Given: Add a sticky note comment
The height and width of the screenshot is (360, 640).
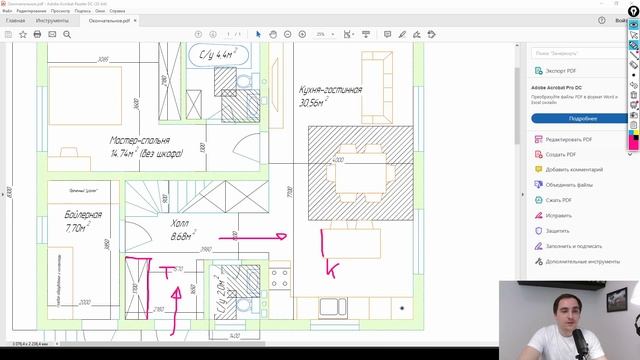Looking at the screenshot, I should (387, 35).
